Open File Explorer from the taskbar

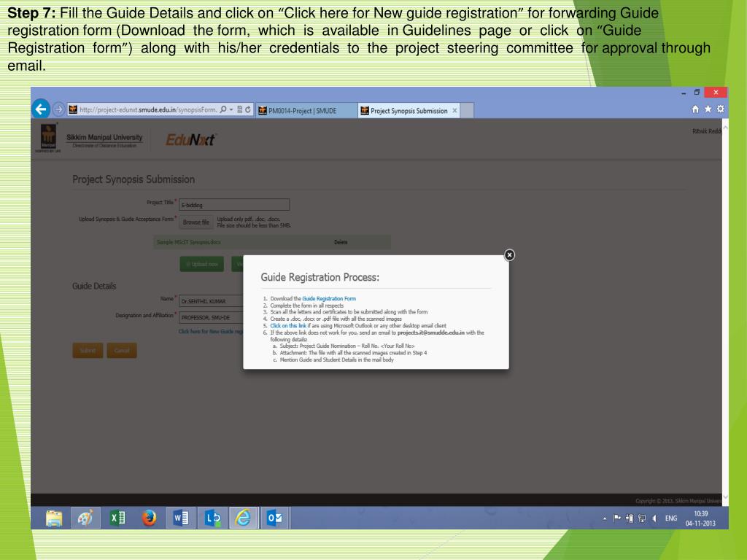coord(54,518)
